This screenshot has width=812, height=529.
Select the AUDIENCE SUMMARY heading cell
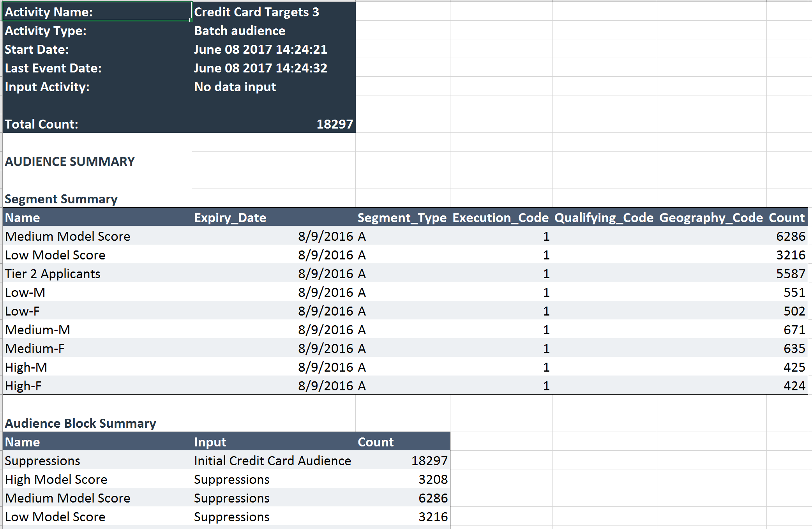(x=70, y=162)
